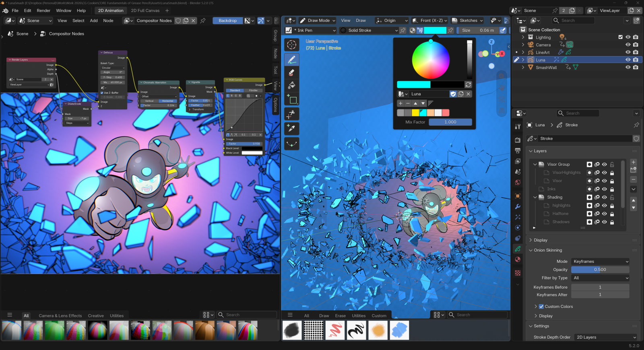Screen dimensions: 644x350
Task: Open the Window menu
Action: [64, 10]
